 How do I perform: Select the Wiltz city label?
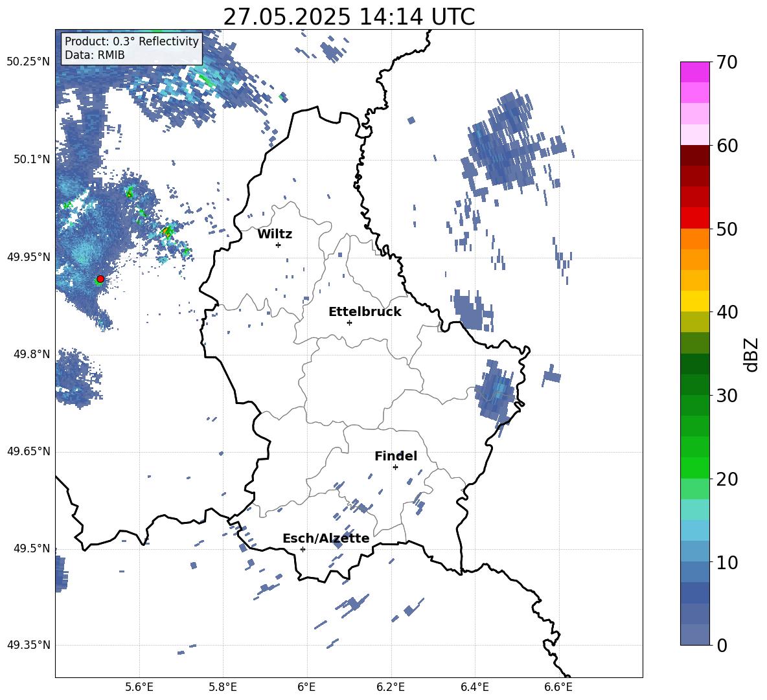coord(275,234)
